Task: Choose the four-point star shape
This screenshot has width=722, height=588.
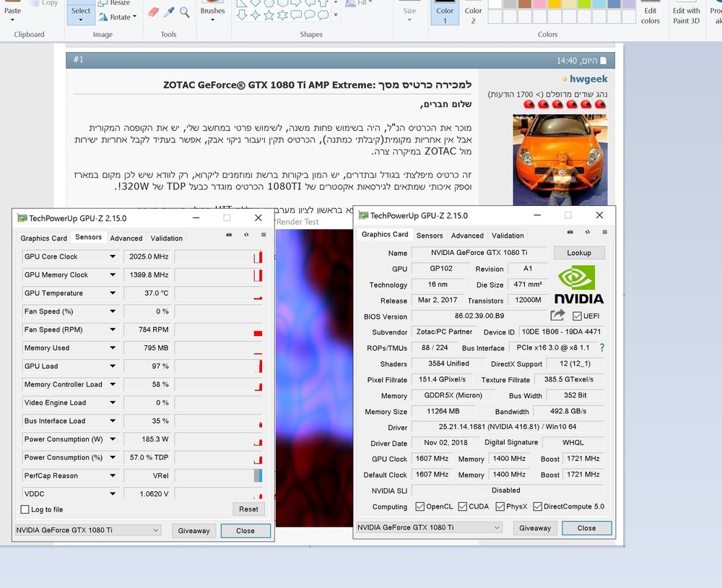Action: pyautogui.click(x=256, y=15)
